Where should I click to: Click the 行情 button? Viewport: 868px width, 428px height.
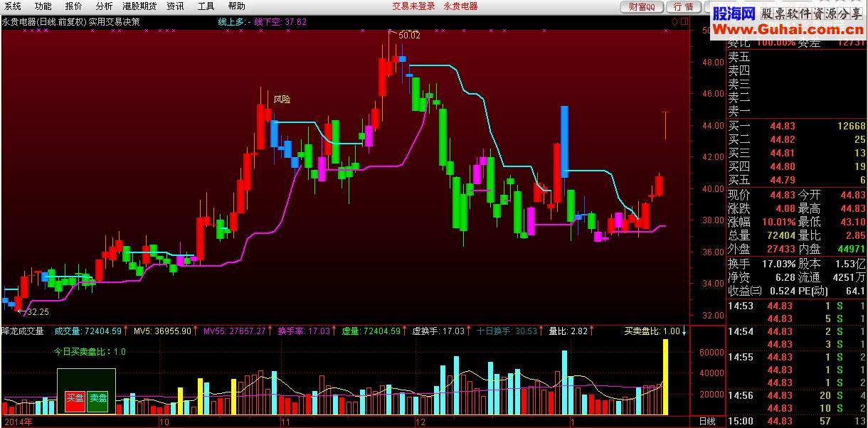pyautogui.click(x=684, y=6)
